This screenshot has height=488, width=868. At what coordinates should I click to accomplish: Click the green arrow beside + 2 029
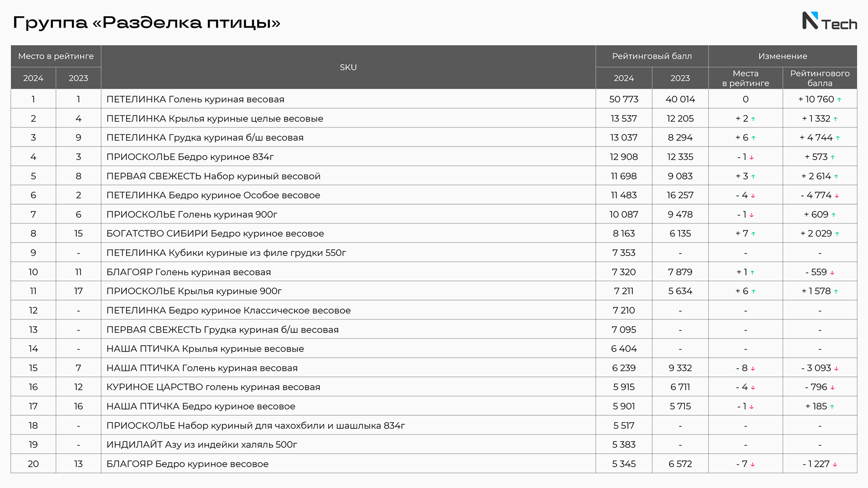point(837,234)
